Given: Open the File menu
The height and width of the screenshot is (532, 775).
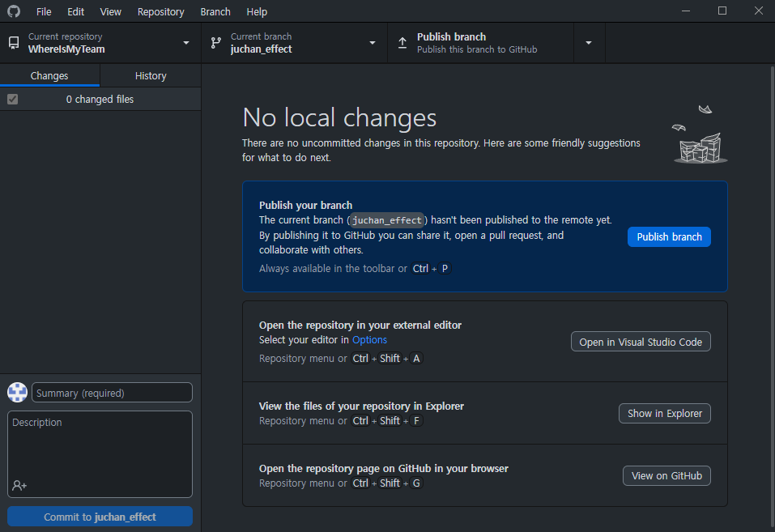Looking at the screenshot, I should pyautogui.click(x=44, y=11).
